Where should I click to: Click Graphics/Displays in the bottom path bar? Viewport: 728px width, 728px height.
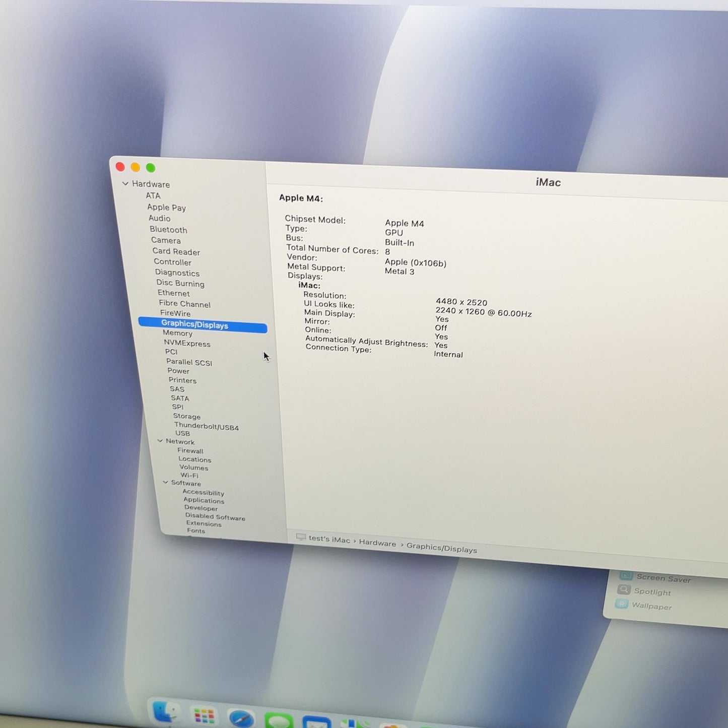[441, 548]
